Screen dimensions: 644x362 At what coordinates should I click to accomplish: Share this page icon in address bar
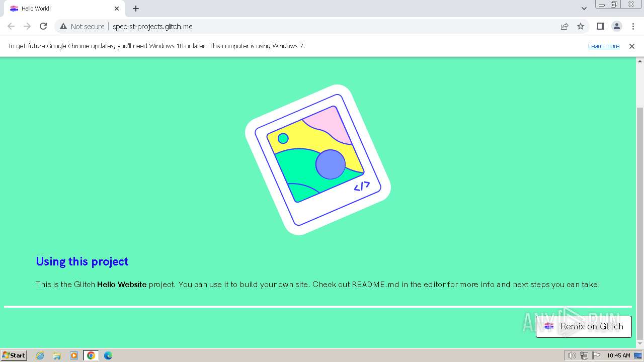565,26
